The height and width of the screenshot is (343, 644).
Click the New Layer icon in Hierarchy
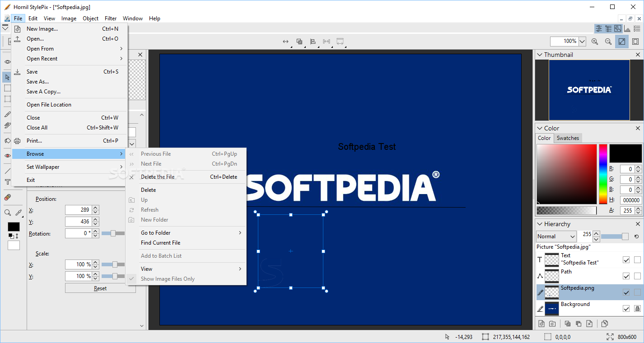coord(541,324)
